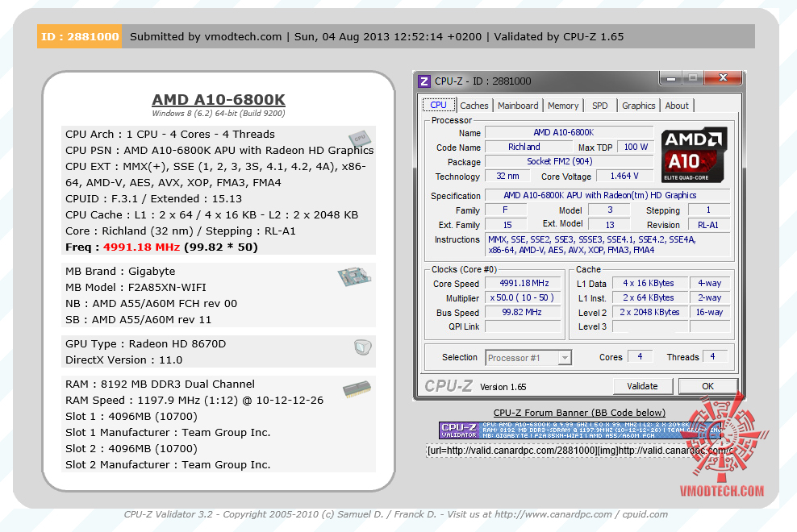797x532 pixels.
Task: Open the Caches tab
Action: [x=474, y=106]
